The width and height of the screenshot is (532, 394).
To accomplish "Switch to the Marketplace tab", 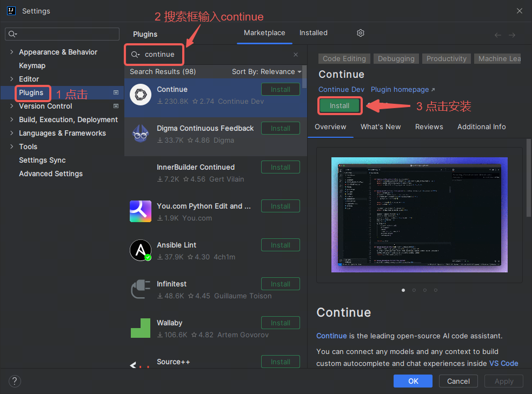I will [x=264, y=33].
